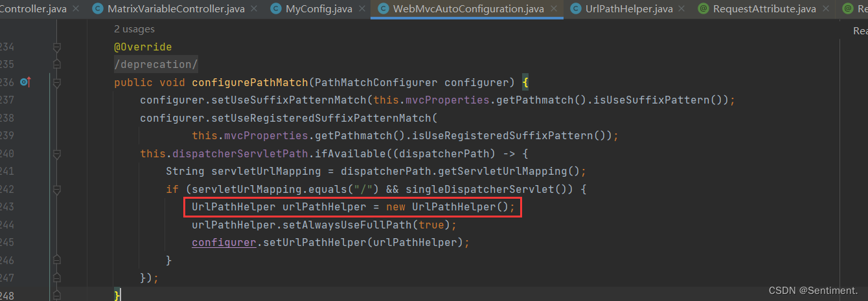Click RequestAttribute.java tab's annotation icon
This screenshot has height=301, width=868.
[x=703, y=9]
